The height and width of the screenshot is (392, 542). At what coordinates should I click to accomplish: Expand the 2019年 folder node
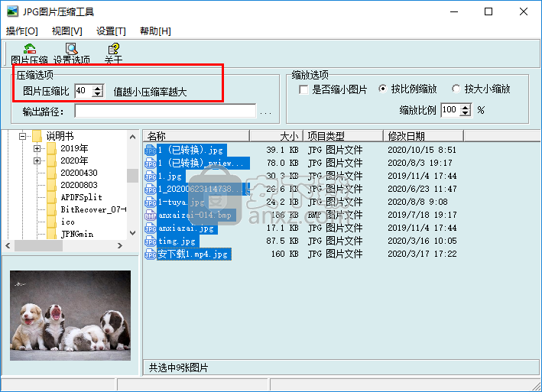pos(37,148)
